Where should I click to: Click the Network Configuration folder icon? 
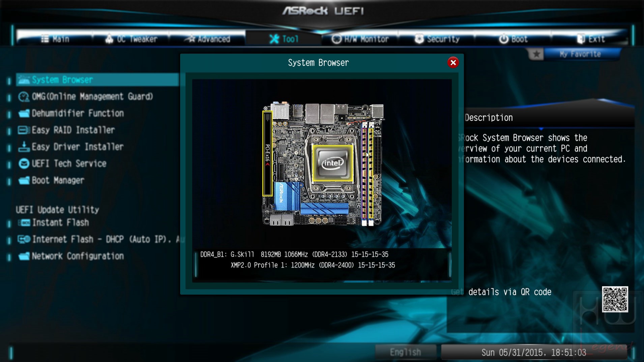(x=24, y=256)
